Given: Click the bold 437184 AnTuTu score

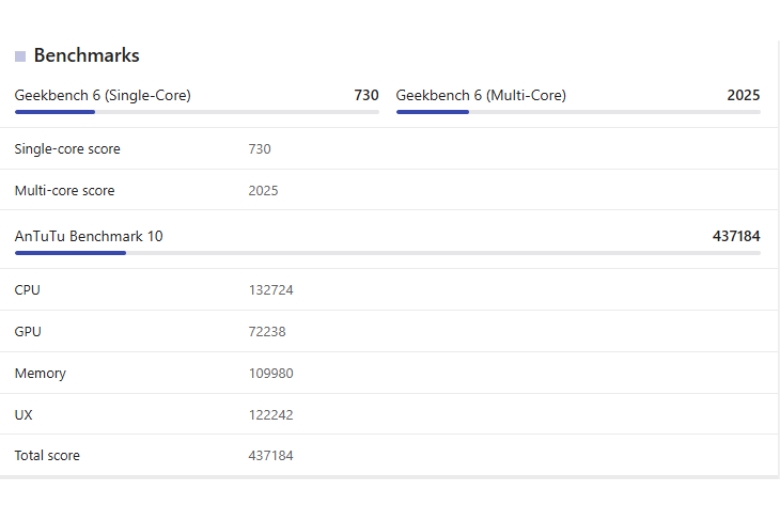Looking at the screenshot, I should [x=736, y=236].
